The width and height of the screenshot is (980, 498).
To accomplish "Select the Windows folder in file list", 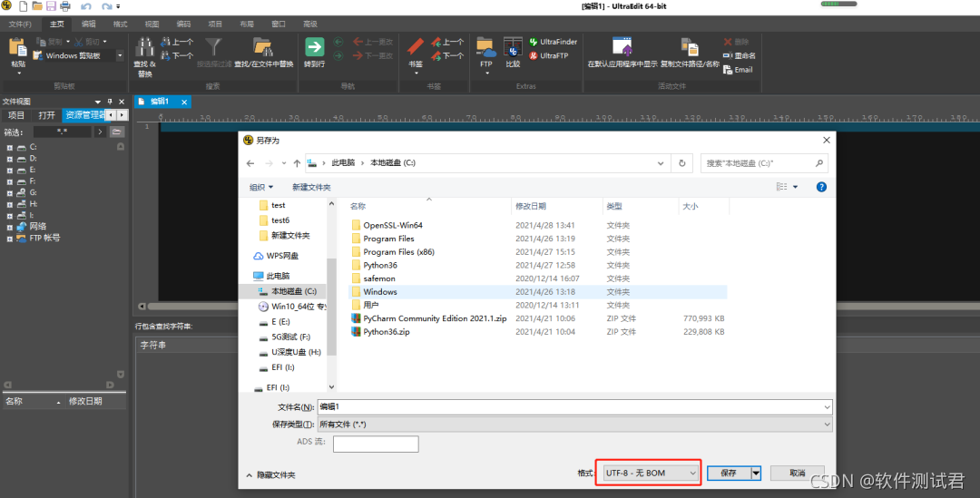I will tap(537, 292).
